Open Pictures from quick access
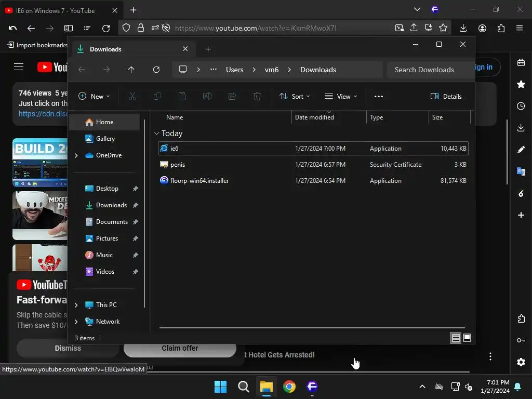The image size is (532, 399). (104, 238)
